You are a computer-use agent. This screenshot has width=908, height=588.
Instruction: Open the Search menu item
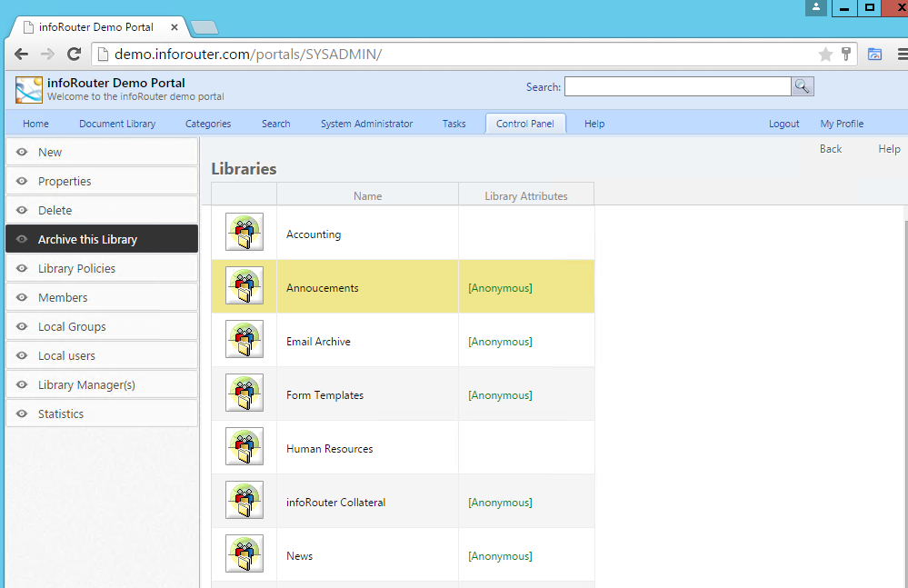[x=275, y=124]
